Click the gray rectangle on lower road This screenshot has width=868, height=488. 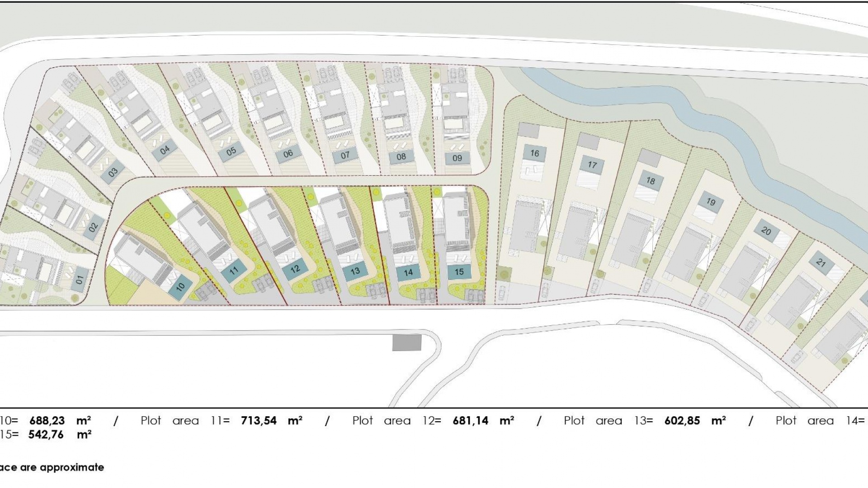coord(407,343)
